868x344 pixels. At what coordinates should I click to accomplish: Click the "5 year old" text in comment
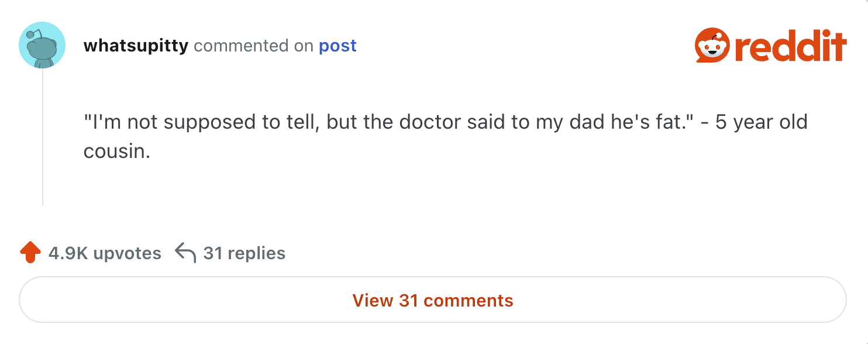[x=762, y=123]
